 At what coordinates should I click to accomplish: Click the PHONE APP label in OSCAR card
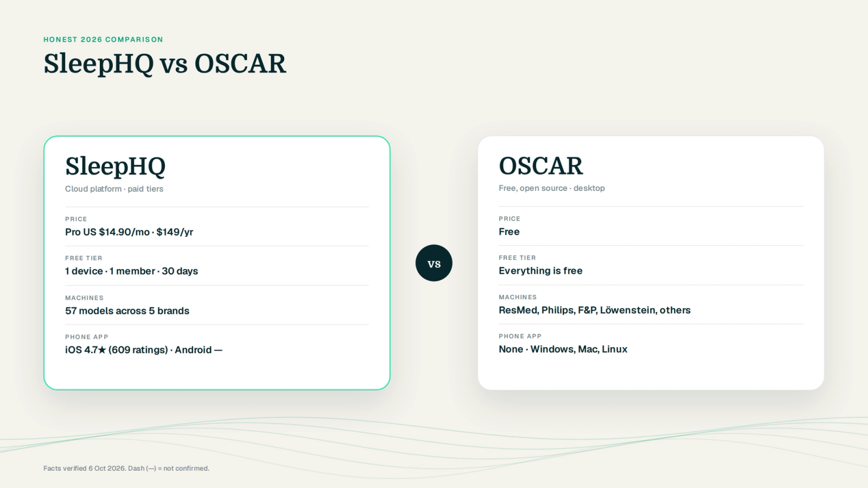click(x=520, y=336)
